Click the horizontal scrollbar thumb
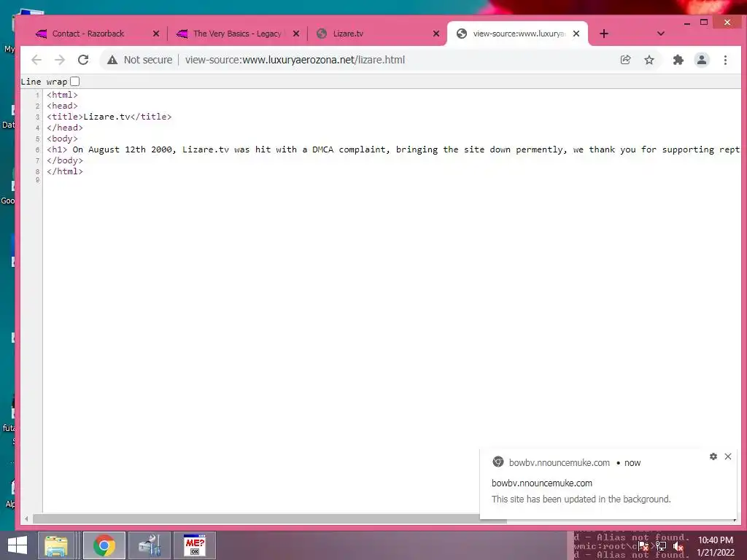747x560 pixels. [269, 518]
